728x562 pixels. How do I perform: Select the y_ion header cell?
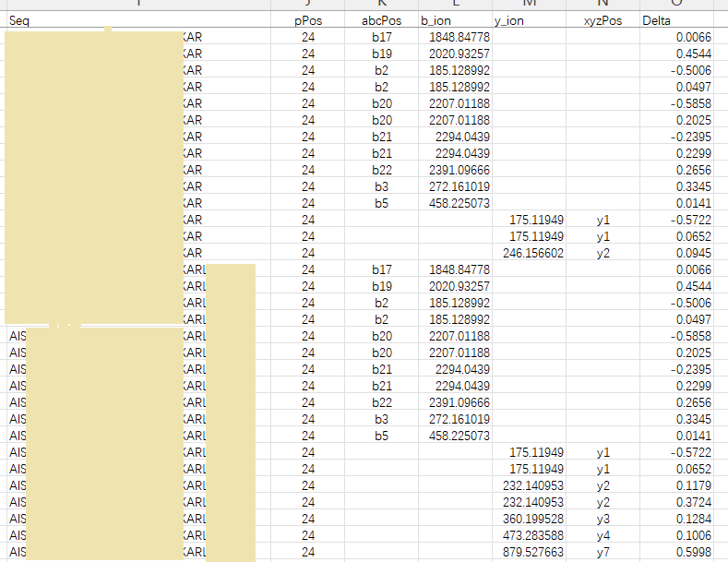coord(528,20)
